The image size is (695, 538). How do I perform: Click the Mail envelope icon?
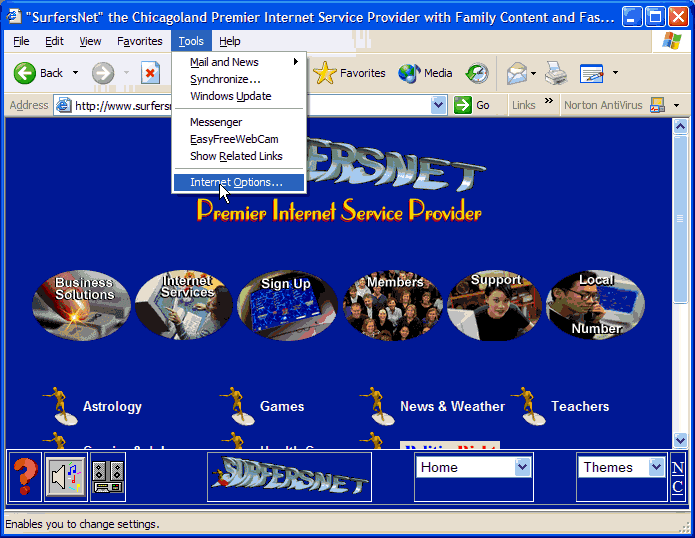[x=517, y=73]
